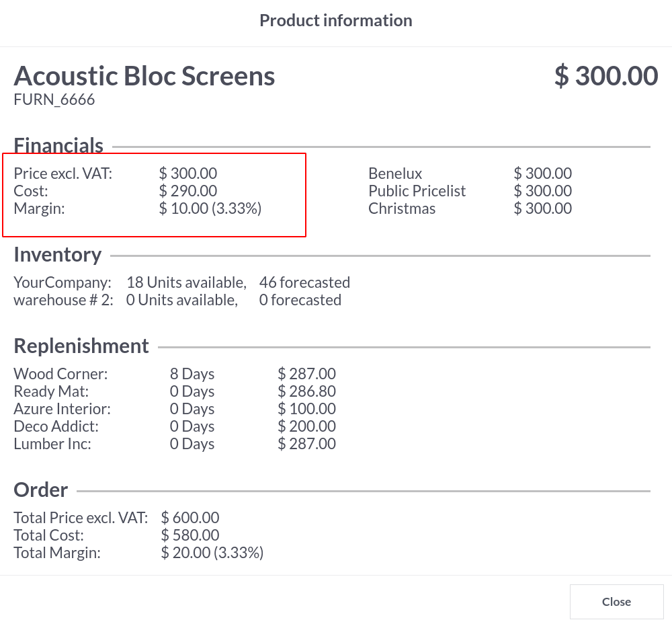
Task: Click the Inventory section heading
Action: point(58,255)
